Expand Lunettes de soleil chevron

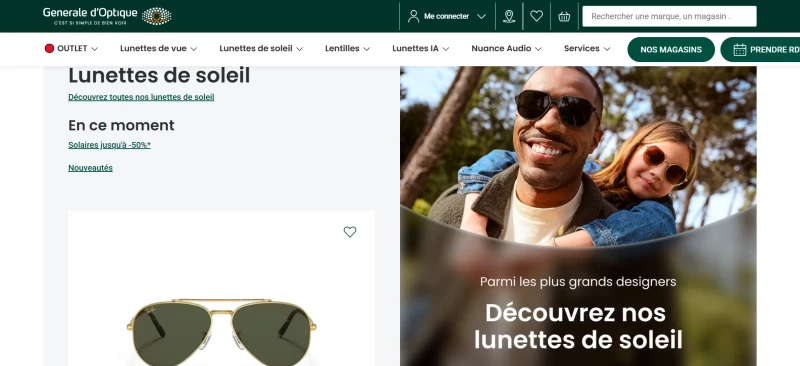[299, 49]
